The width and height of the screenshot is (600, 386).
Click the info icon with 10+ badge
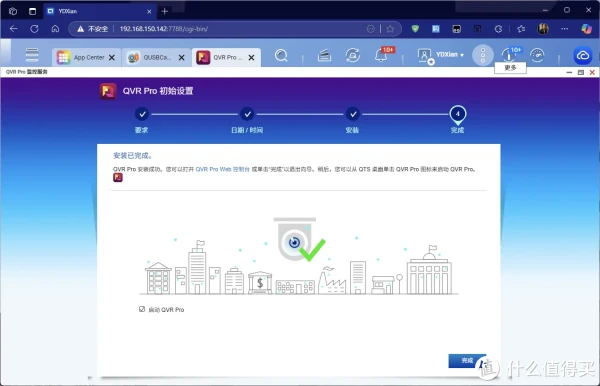[x=509, y=55]
